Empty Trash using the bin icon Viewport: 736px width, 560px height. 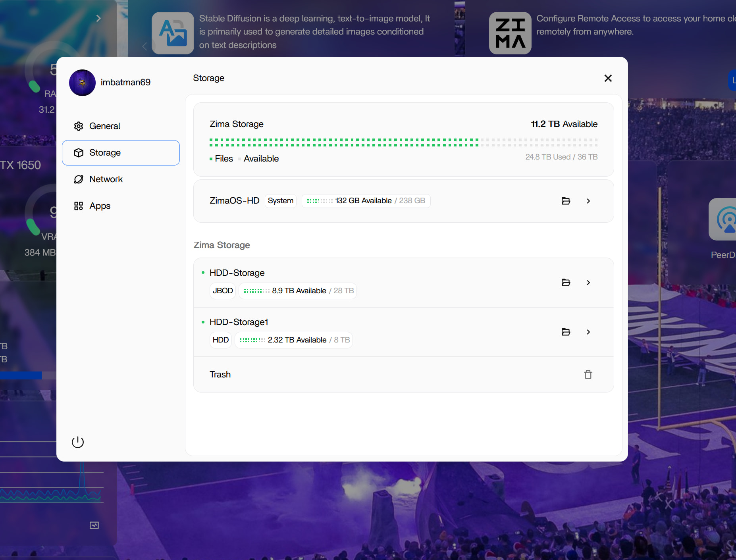pyautogui.click(x=588, y=374)
